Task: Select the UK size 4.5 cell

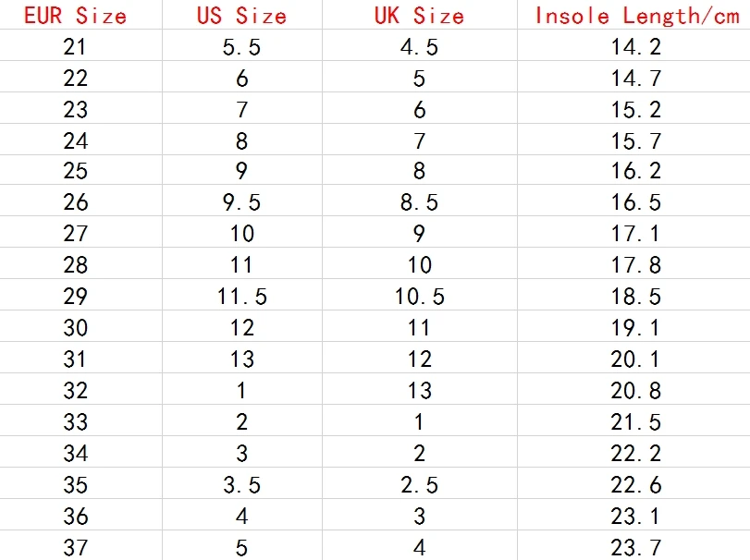Action: pyautogui.click(x=420, y=47)
